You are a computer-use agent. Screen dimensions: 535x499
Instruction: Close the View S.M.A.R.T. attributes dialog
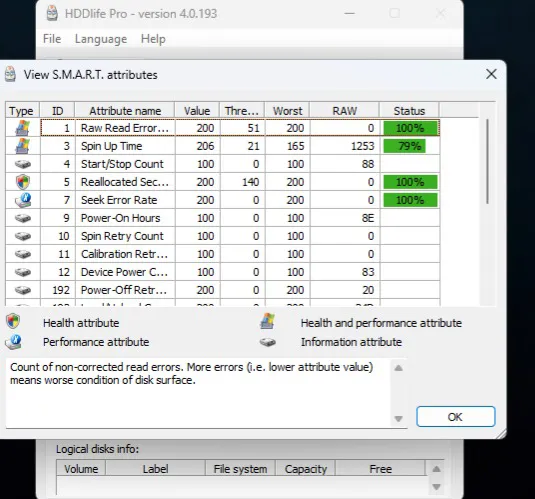click(x=491, y=74)
